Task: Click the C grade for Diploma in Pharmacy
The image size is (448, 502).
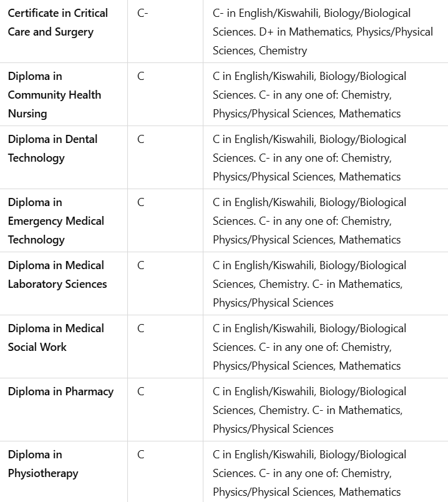Action: point(140,391)
